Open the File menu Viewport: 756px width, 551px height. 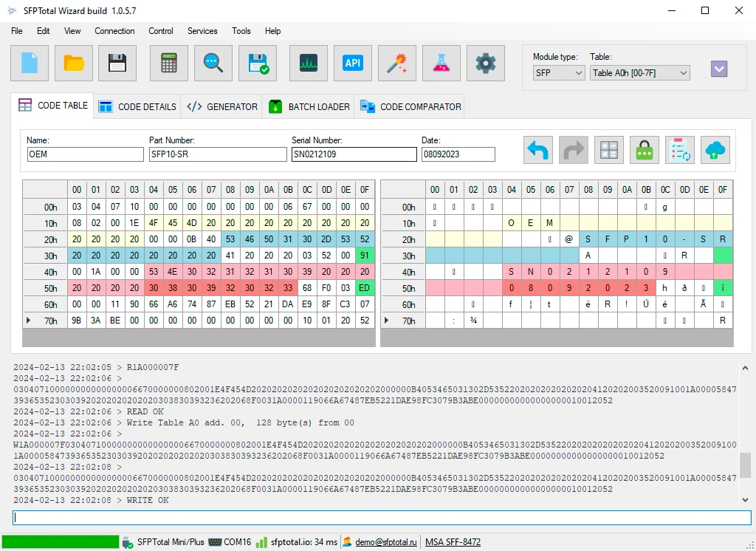tap(17, 31)
